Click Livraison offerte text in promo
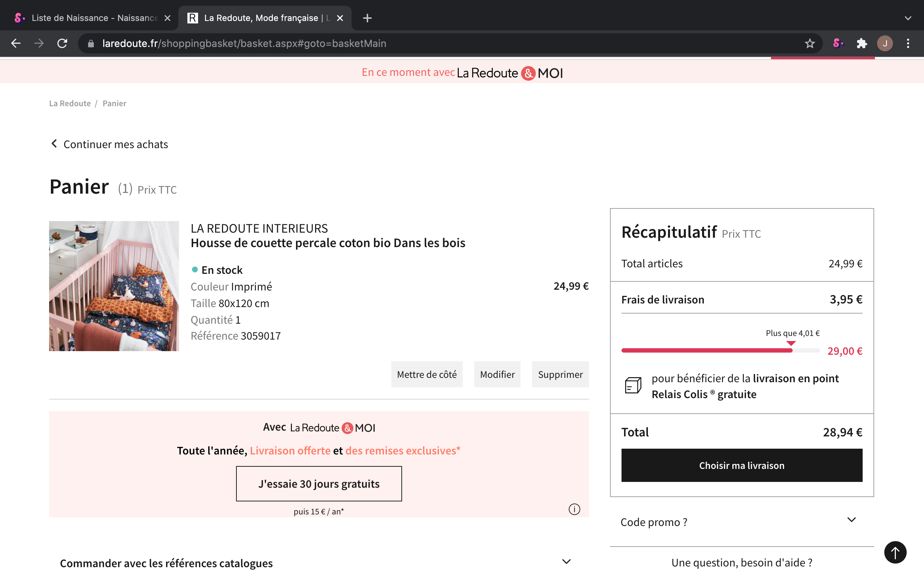 [x=290, y=451]
